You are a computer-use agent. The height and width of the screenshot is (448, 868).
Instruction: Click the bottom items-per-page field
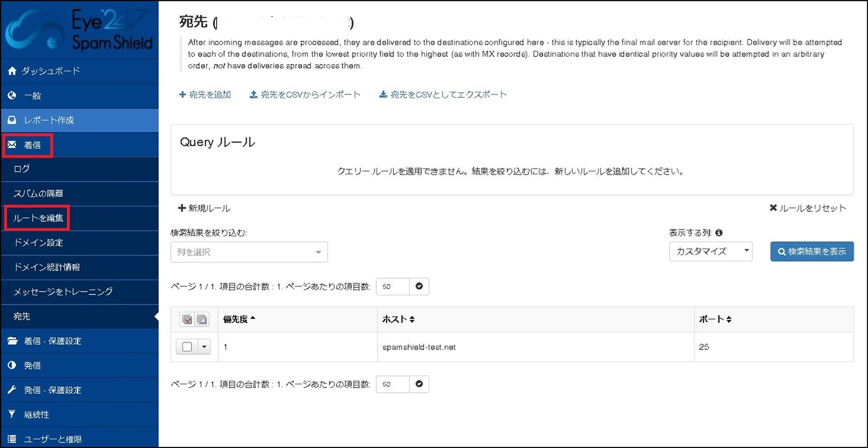(392, 384)
